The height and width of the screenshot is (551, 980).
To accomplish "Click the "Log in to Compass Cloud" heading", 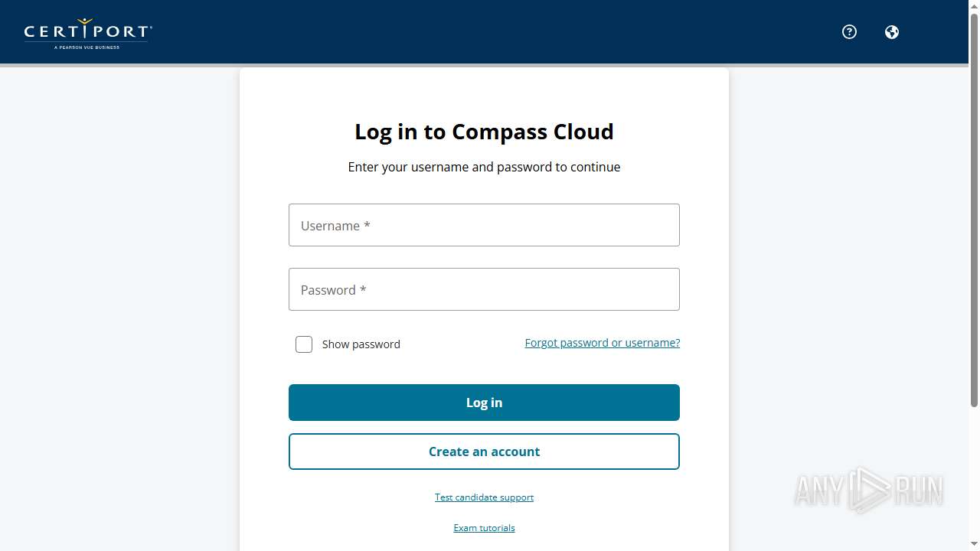I will coord(484,132).
